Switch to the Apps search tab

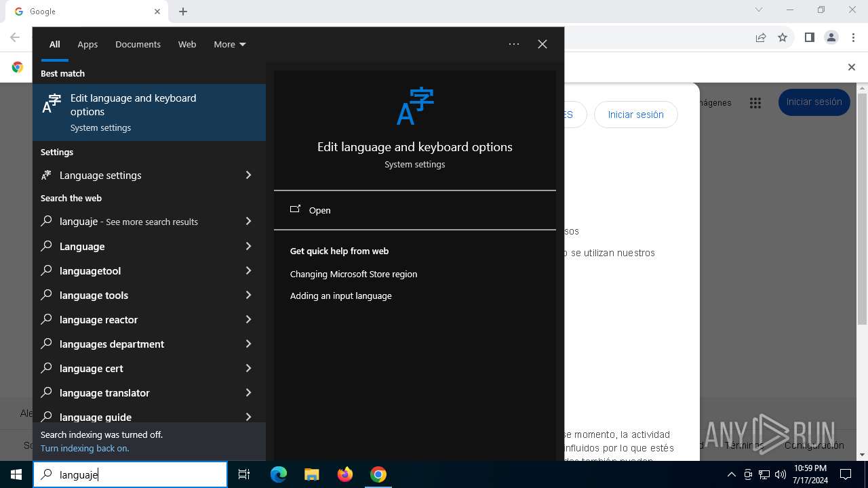87,44
